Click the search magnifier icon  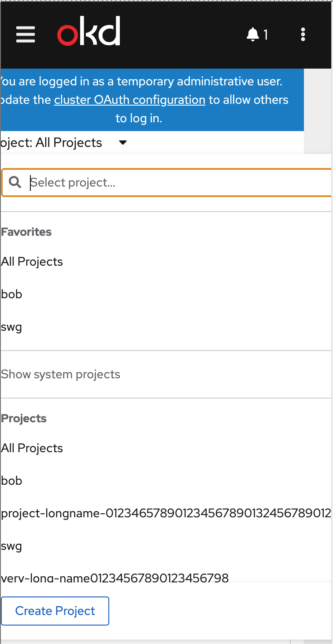(x=15, y=182)
